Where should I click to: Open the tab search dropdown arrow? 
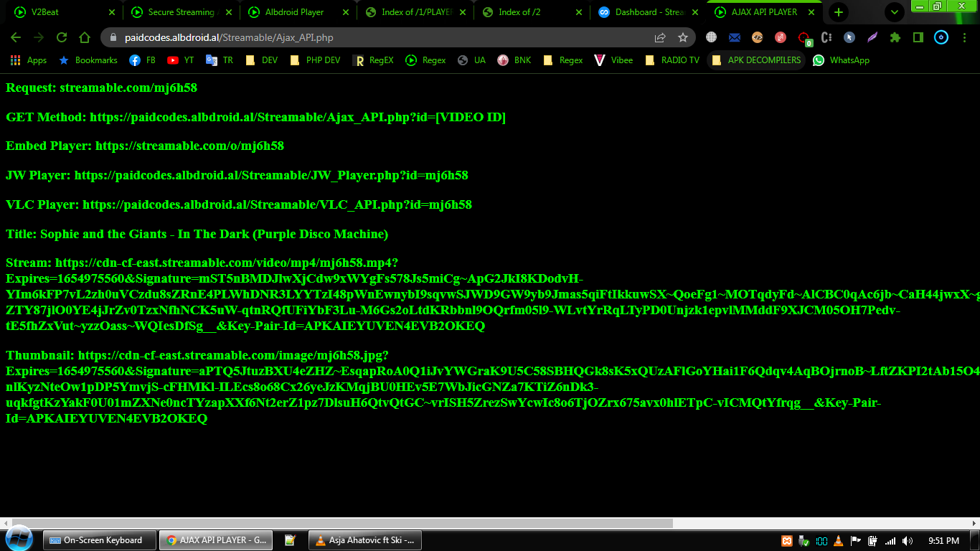tap(895, 12)
